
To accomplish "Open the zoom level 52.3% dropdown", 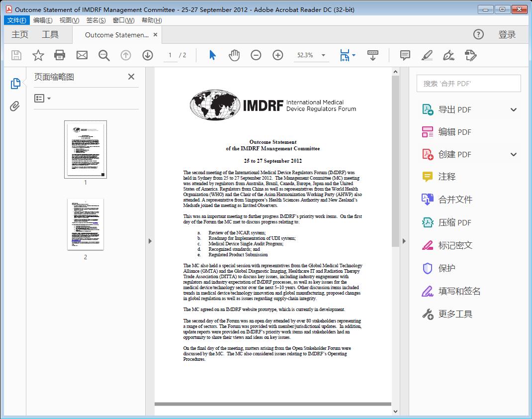I will [x=323, y=55].
